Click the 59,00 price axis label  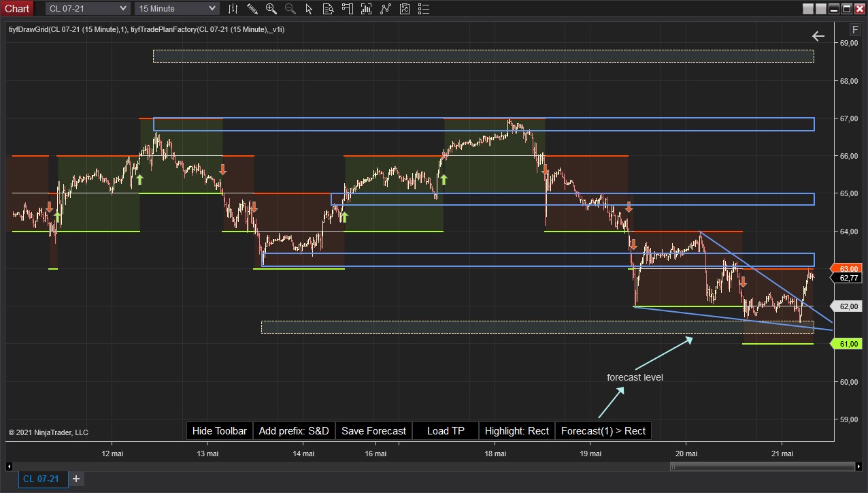click(x=848, y=419)
